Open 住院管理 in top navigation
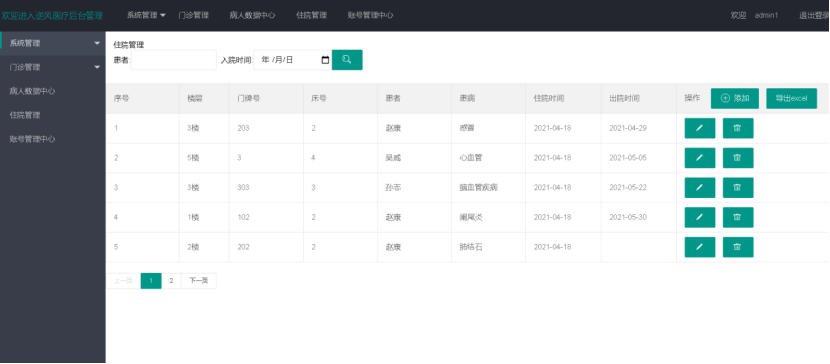 pos(311,15)
